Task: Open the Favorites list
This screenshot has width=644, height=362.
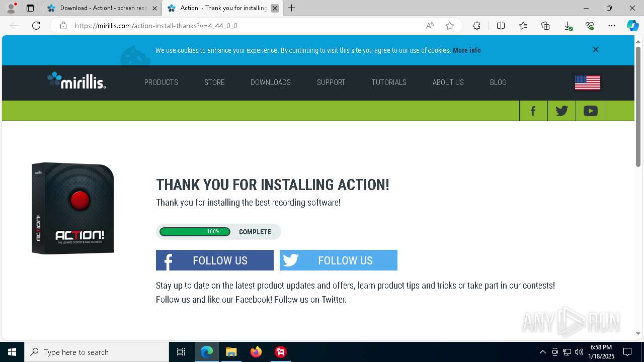Action: [523, 26]
